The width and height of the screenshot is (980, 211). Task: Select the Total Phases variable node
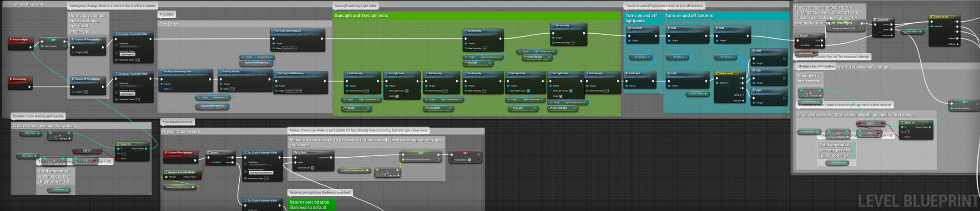click(59, 190)
